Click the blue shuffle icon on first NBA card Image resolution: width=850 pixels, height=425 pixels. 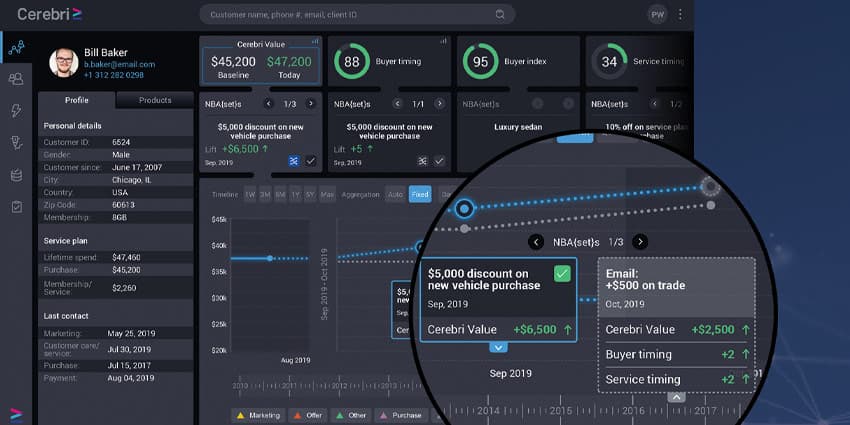pyautogui.click(x=294, y=161)
